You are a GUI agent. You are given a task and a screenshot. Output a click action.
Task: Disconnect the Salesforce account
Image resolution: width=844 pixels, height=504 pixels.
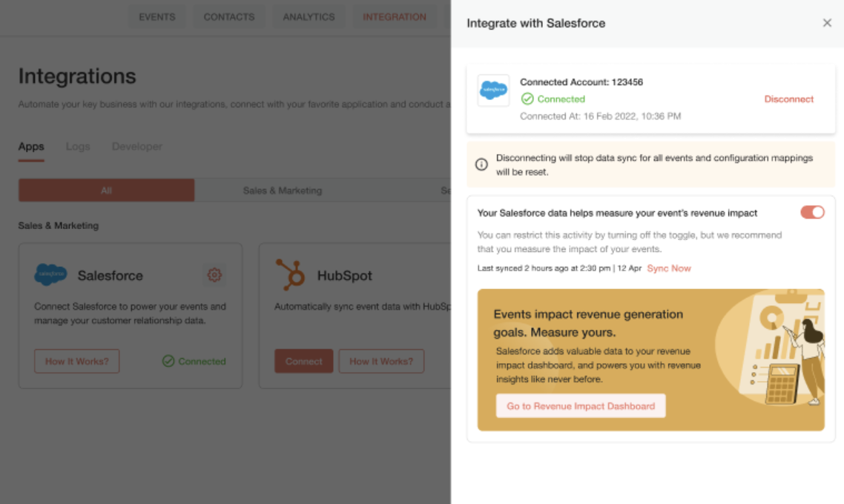[788, 99]
